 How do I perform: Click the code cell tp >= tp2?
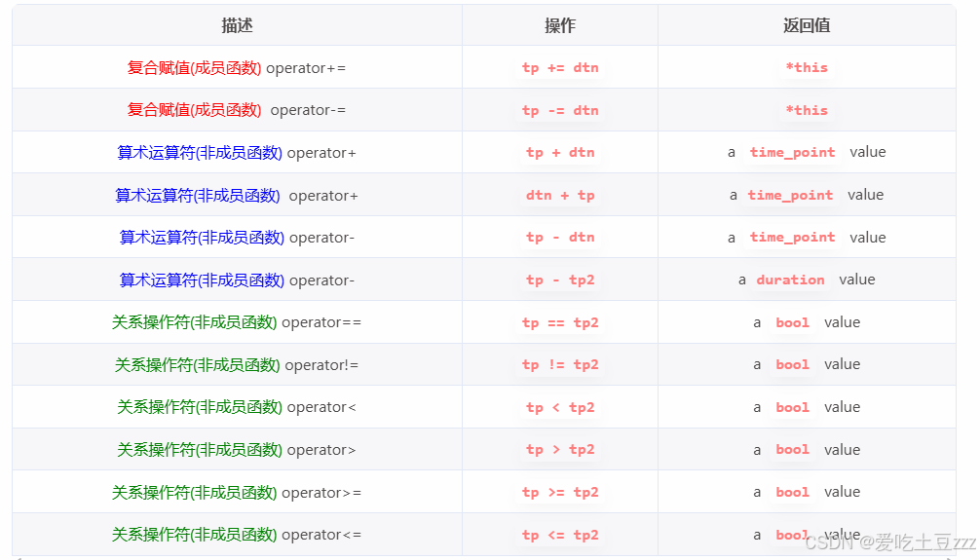click(x=560, y=493)
